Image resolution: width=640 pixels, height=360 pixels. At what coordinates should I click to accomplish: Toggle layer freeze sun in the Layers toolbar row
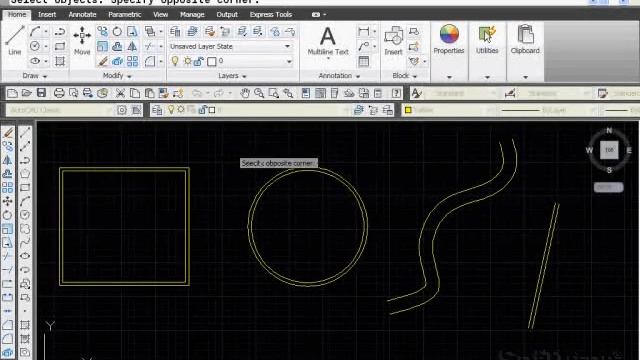click(181, 110)
